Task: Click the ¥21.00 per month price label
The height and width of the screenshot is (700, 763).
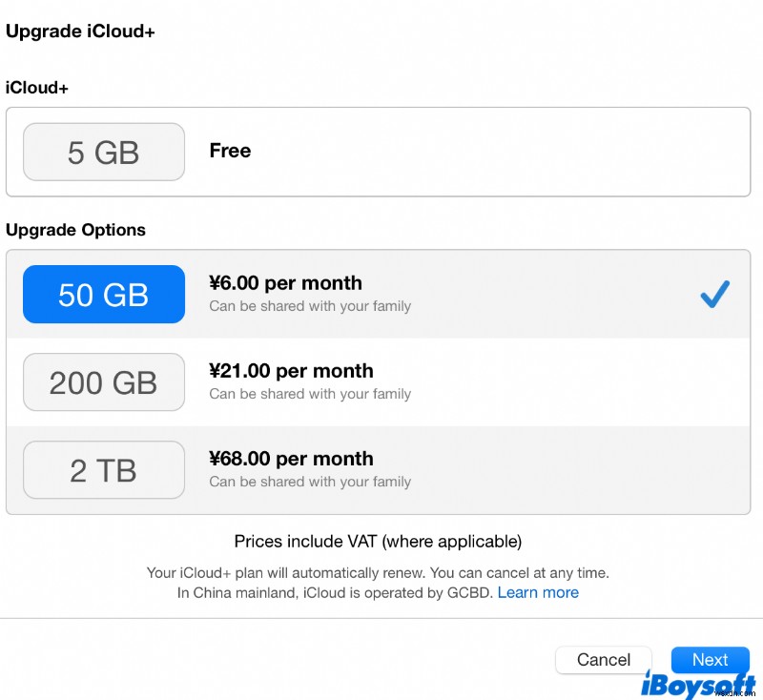Action: pyautogui.click(x=291, y=371)
